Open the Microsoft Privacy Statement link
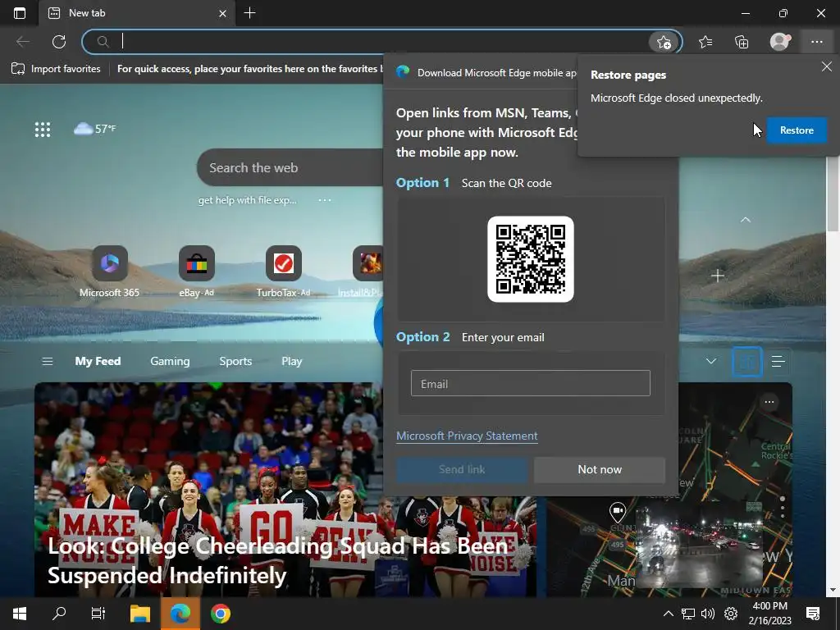Image resolution: width=840 pixels, height=630 pixels. (467, 436)
